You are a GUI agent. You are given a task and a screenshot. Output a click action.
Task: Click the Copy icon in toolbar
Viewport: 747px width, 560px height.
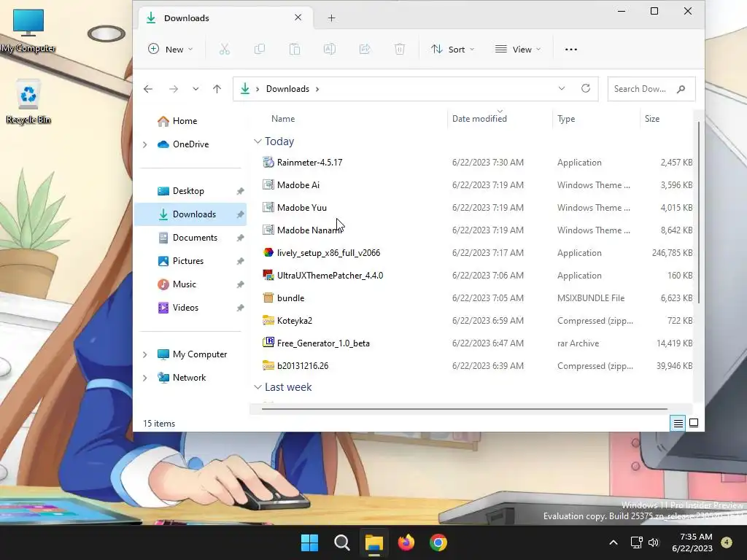[x=260, y=49]
